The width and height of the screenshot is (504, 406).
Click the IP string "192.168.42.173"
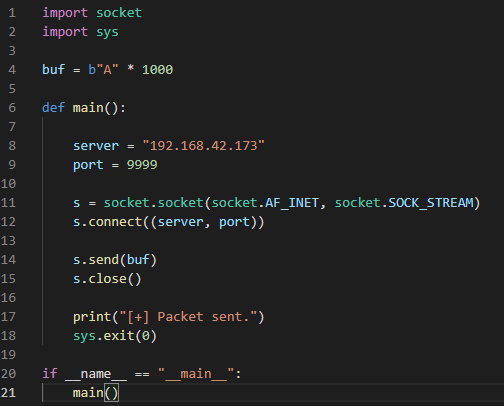pyautogui.click(x=204, y=146)
